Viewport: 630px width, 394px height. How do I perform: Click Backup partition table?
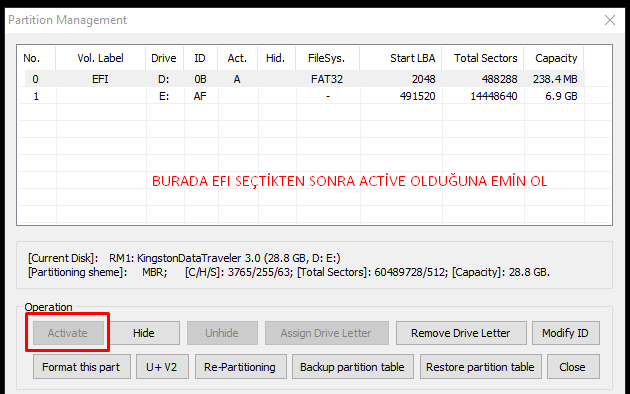tap(352, 367)
